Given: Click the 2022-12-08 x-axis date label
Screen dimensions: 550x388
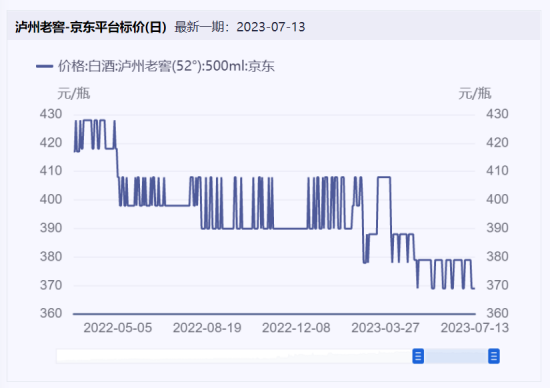Looking at the screenshot, I should click(x=296, y=328).
